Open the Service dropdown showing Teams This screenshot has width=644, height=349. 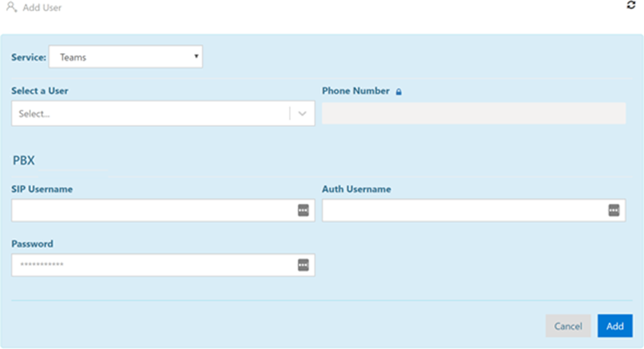click(126, 57)
